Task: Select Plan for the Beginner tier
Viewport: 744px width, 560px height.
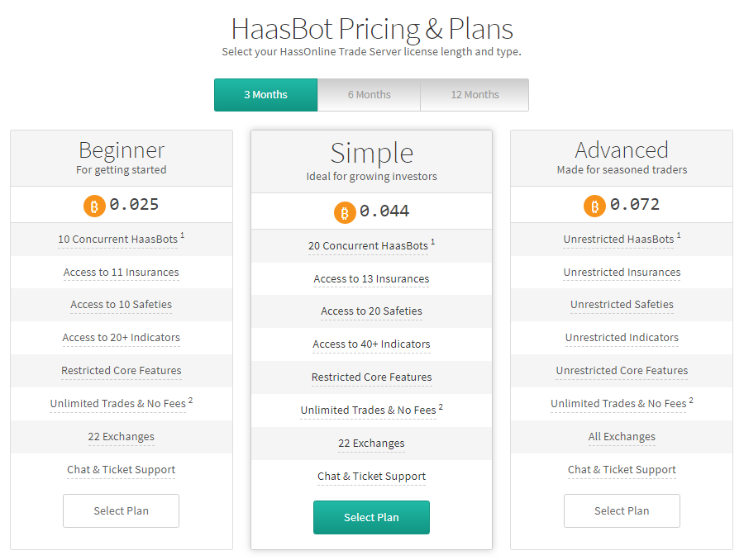Action: [121, 510]
